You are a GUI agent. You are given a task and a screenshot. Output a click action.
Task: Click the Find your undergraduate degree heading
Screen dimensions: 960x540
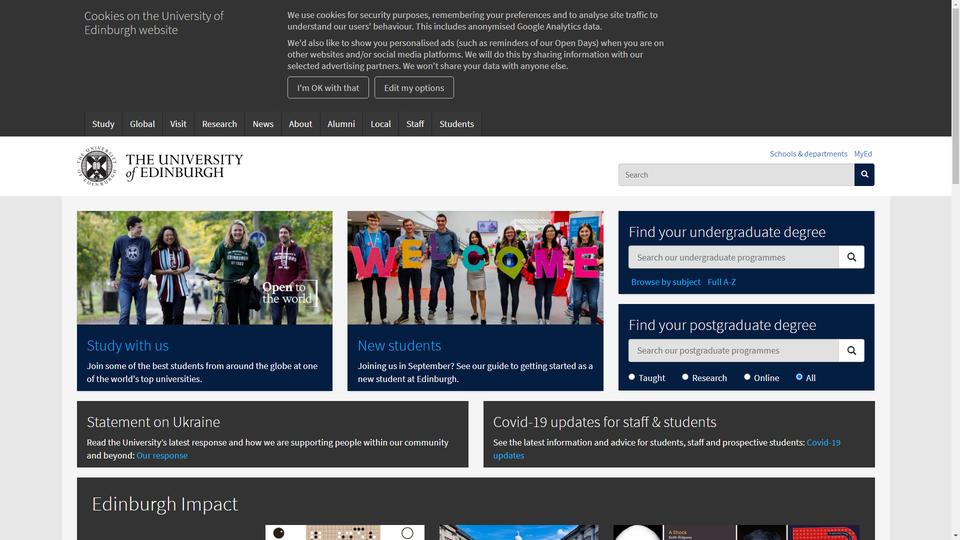(727, 232)
